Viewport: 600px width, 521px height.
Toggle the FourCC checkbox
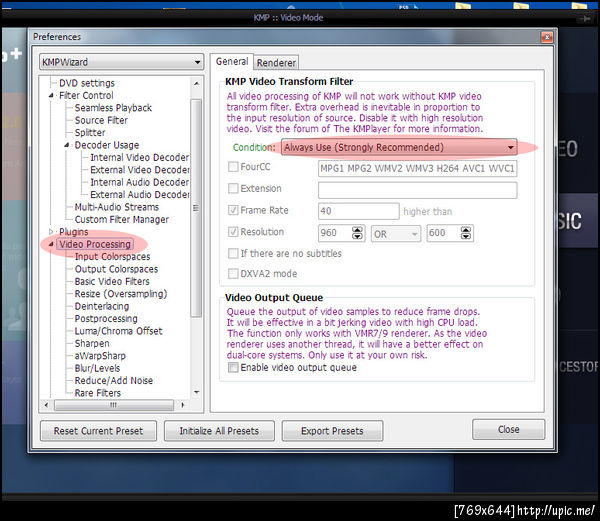coord(233,167)
